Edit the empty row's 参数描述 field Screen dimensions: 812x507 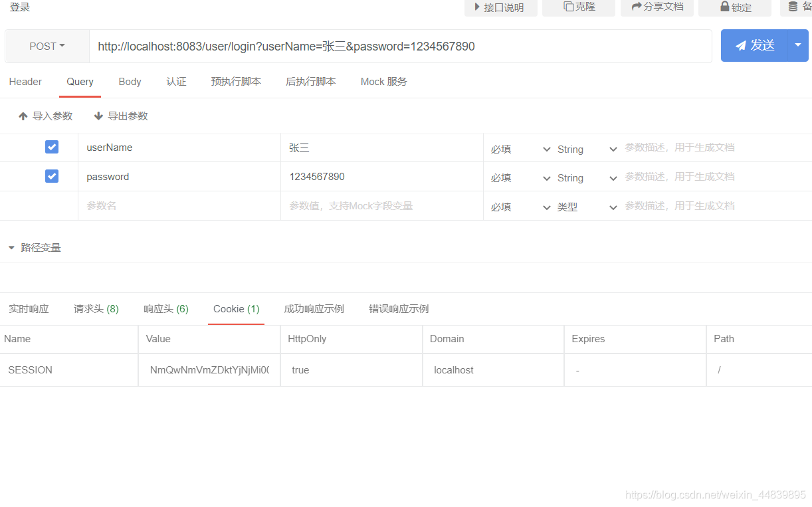(x=716, y=206)
